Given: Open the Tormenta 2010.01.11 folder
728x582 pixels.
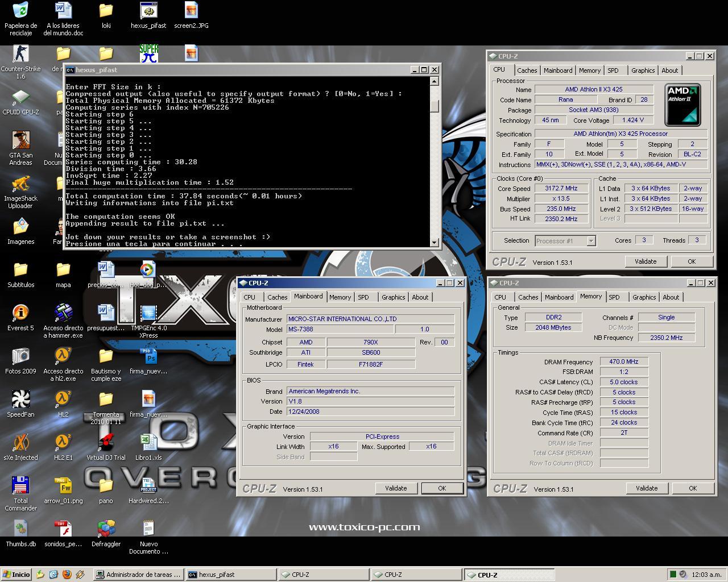Looking at the screenshot, I should [x=106, y=408].
